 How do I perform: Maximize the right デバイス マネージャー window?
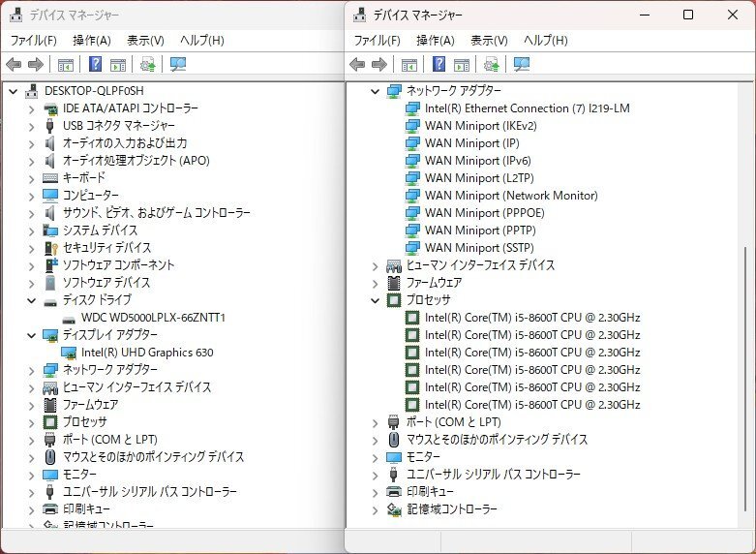688,15
